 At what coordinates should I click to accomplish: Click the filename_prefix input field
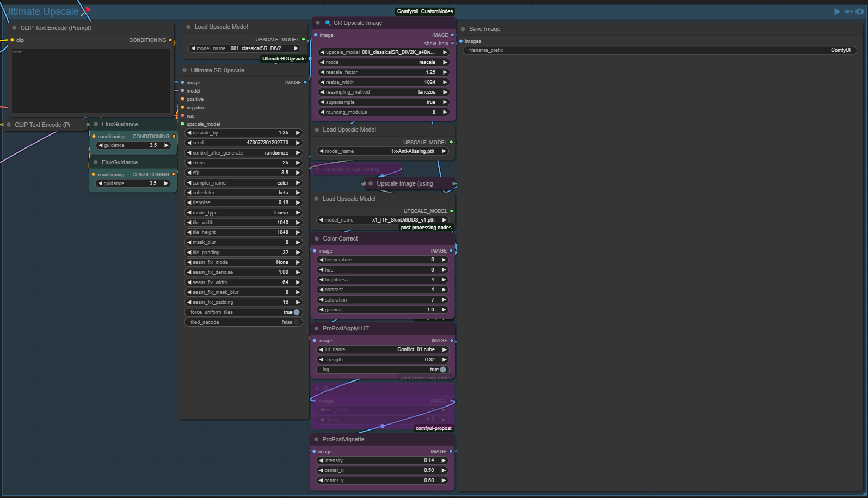(x=660, y=50)
